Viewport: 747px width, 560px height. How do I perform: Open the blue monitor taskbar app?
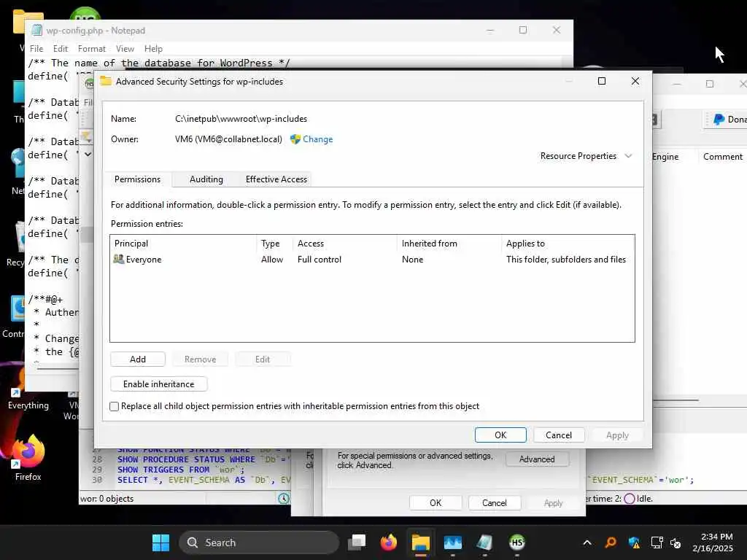[452, 542]
